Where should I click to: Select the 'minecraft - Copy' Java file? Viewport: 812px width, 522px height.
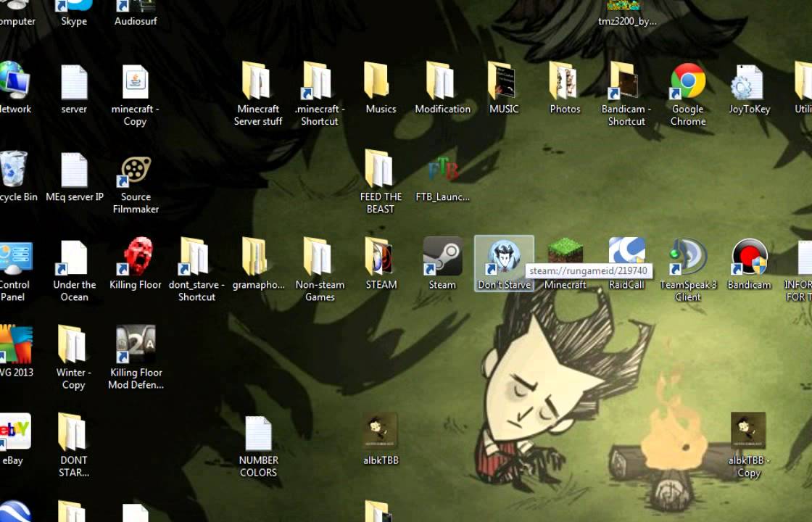pyautogui.click(x=135, y=95)
